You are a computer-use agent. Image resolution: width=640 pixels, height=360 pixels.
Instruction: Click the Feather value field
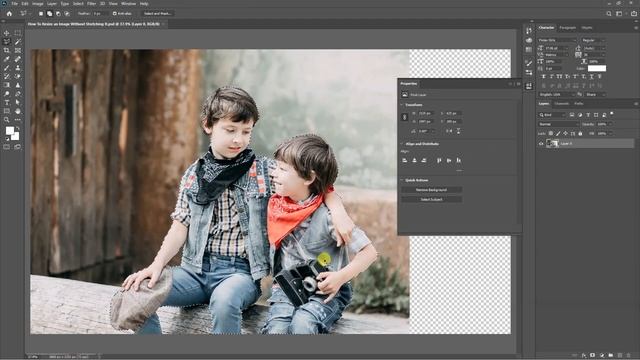(100, 13)
